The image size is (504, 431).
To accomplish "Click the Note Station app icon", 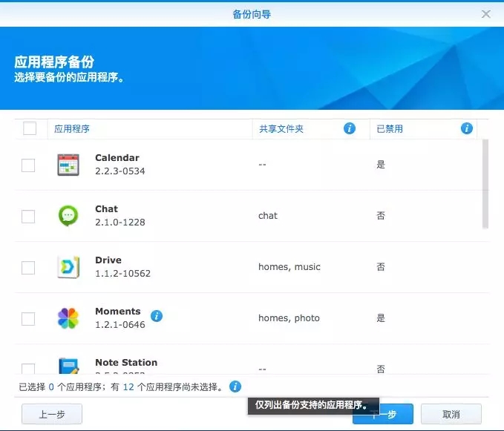I will (x=68, y=366).
